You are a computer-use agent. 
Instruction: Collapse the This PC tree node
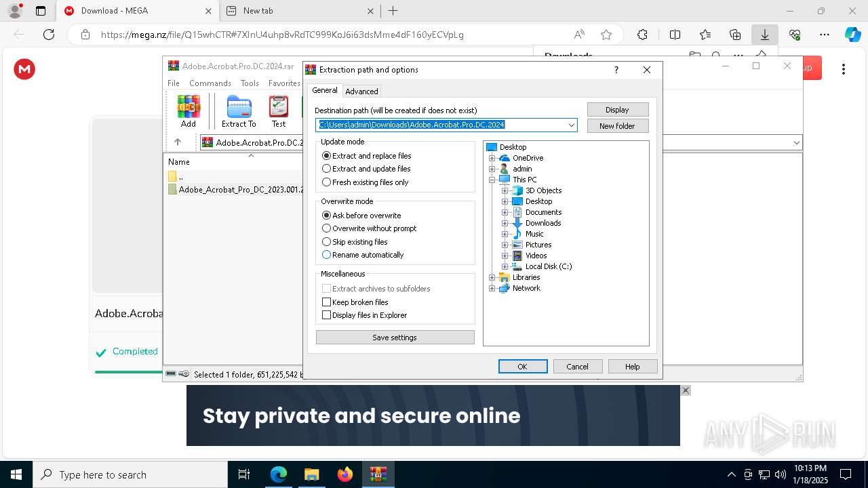pyautogui.click(x=492, y=180)
